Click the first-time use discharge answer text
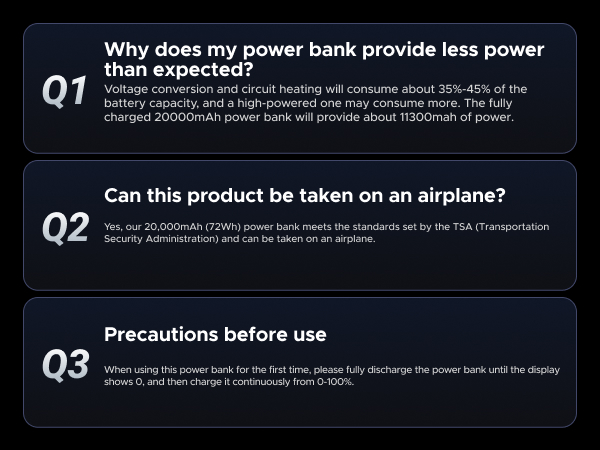Image resolution: width=600 pixels, height=450 pixels. (x=331, y=376)
